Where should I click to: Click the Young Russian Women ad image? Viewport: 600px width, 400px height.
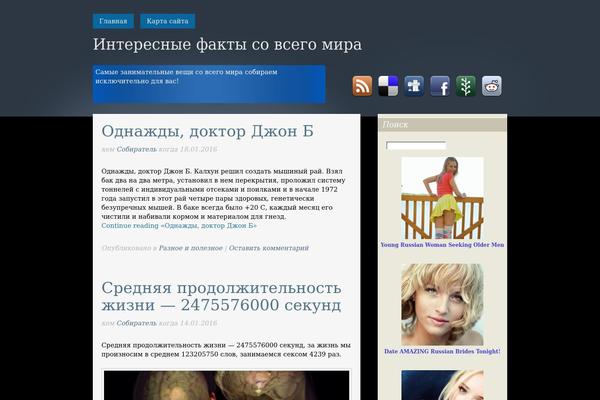(442, 198)
